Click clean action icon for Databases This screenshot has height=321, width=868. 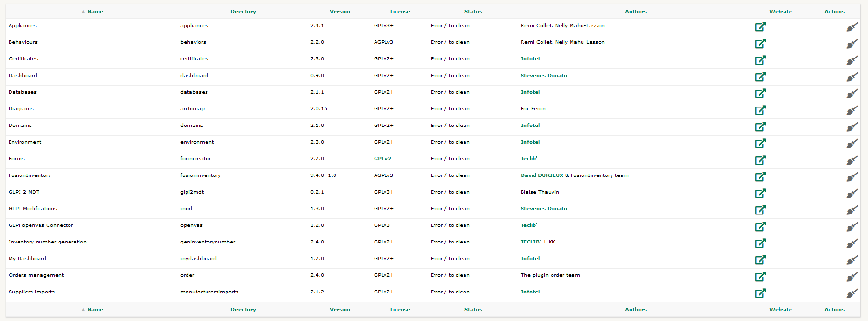click(x=852, y=94)
